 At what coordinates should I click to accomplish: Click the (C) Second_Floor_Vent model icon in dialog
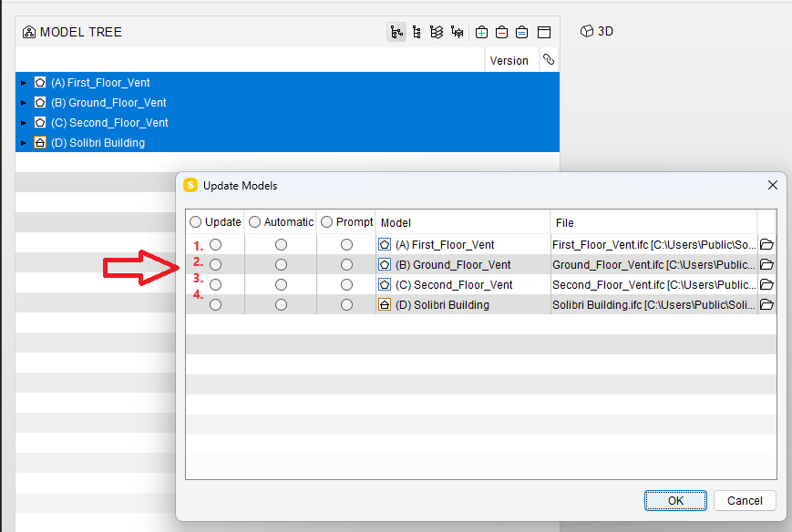[385, 285]
